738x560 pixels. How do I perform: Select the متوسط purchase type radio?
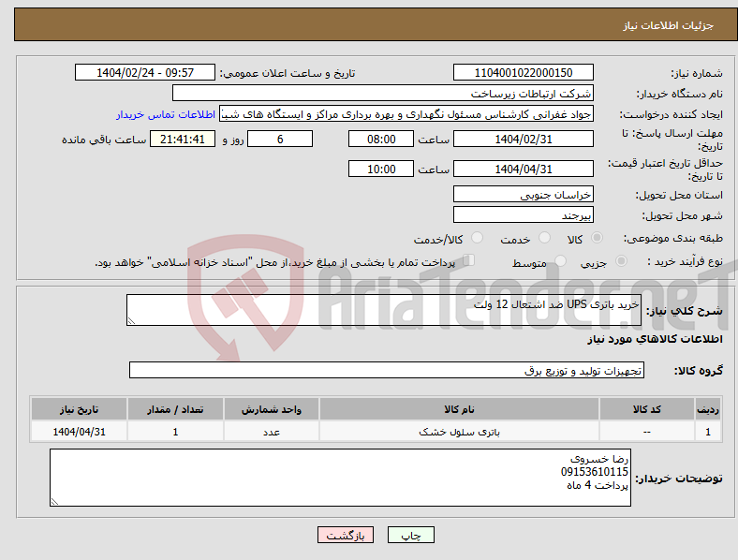tap(560, 260)
